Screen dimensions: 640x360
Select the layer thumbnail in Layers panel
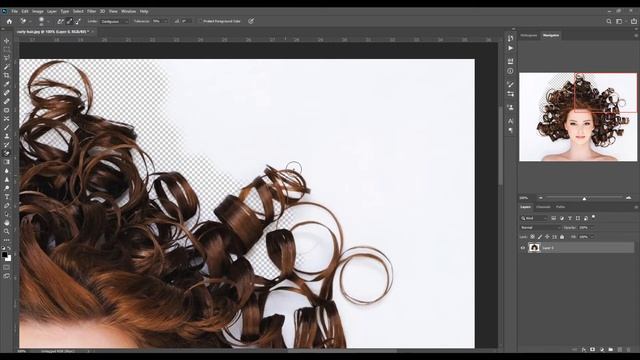point(534,248)
